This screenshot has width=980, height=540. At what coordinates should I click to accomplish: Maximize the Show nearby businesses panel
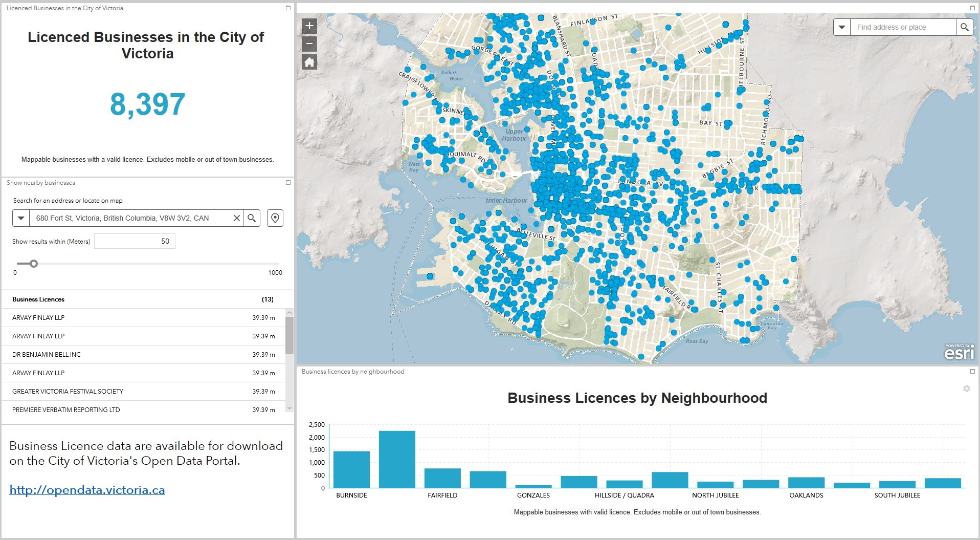(288, 182)
